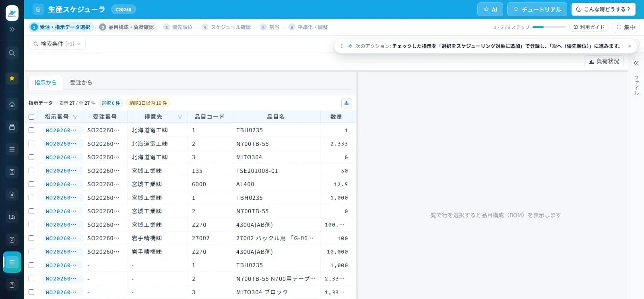
Task: Go to step 5 割当
Action: tap(270, 27)
